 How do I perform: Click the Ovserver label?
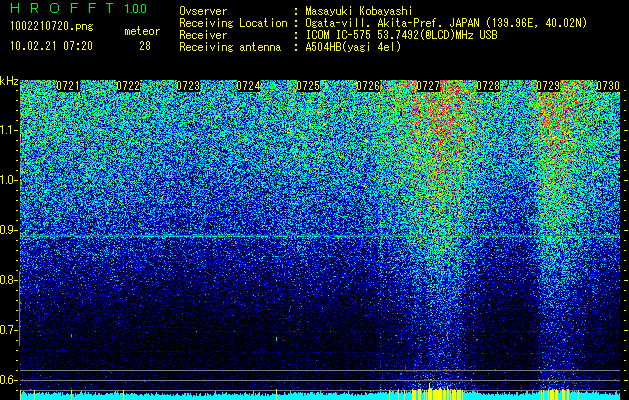(x=203, y=11)
